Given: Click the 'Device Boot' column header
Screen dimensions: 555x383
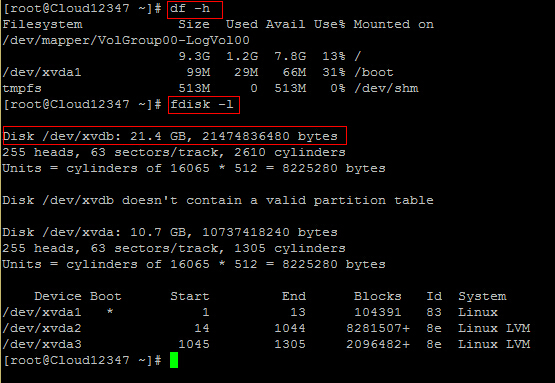Looking at the screenshot, I should (78, 296).
